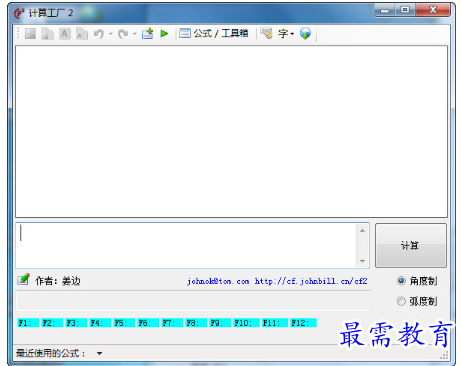
Task: Open the 公式 / 工具箱 panel
Action: click(214, 33)
